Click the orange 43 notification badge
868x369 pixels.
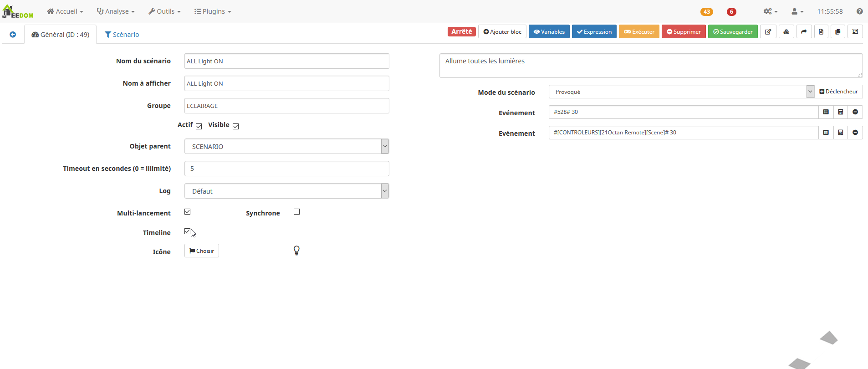[706, 12]
